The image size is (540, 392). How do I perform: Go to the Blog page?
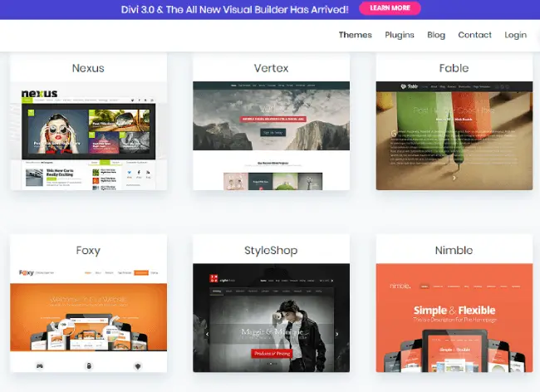[x=436, y=35]
